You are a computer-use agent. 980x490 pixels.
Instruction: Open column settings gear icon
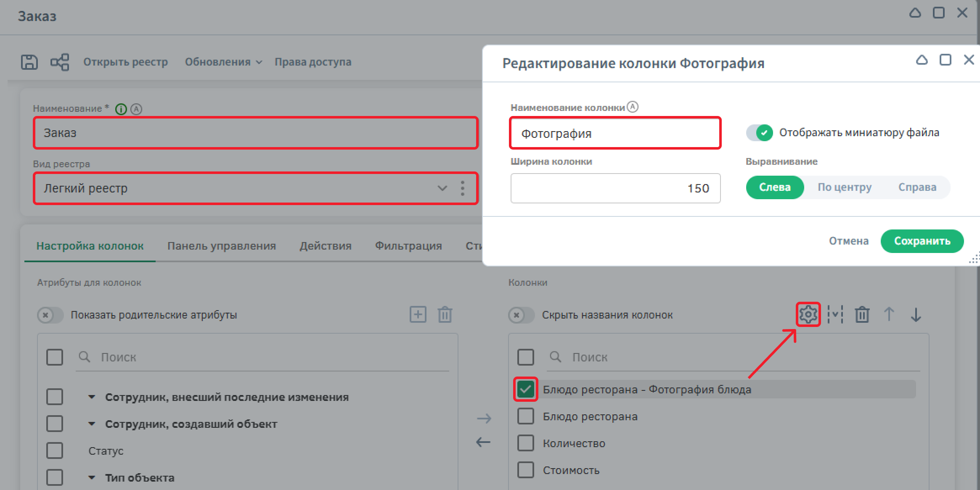pos(808,314)
